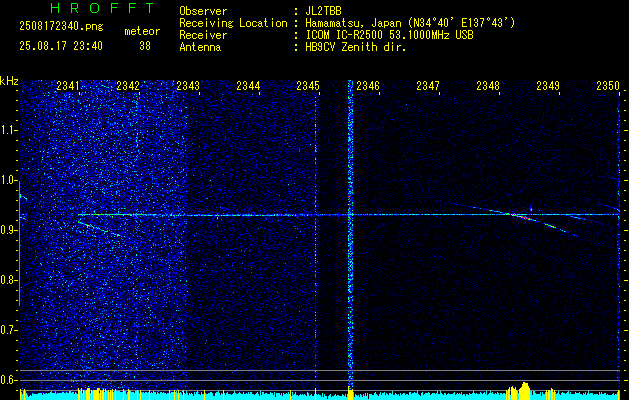Click the 2349 time axis label
The width and height of the screenshot is (629, 400).
coord(548,85)
